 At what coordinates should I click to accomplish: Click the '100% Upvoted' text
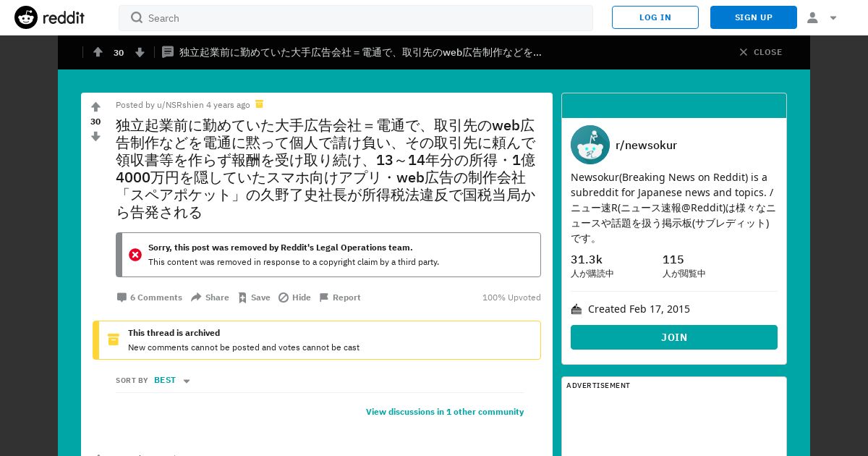[511, 297]
